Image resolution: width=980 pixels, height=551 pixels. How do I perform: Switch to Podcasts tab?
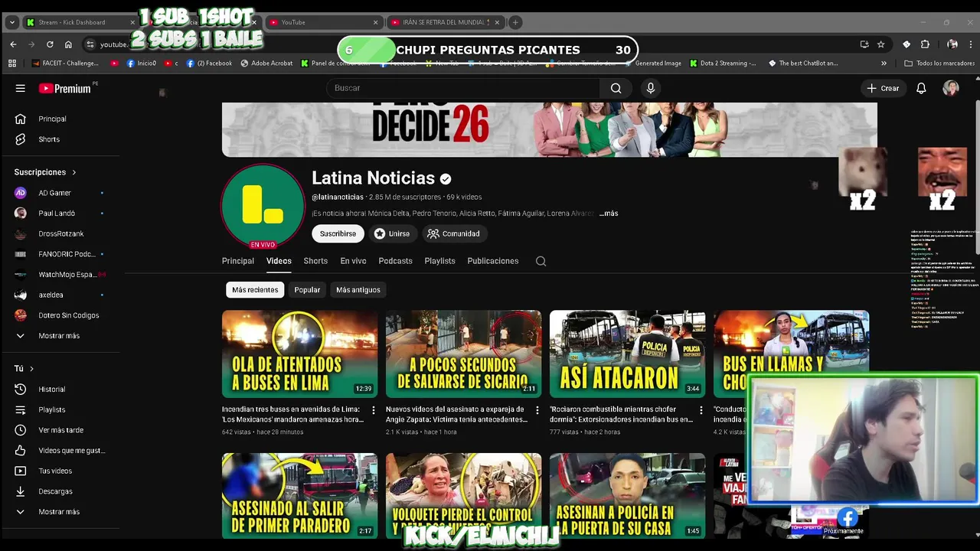click(395, 261)
